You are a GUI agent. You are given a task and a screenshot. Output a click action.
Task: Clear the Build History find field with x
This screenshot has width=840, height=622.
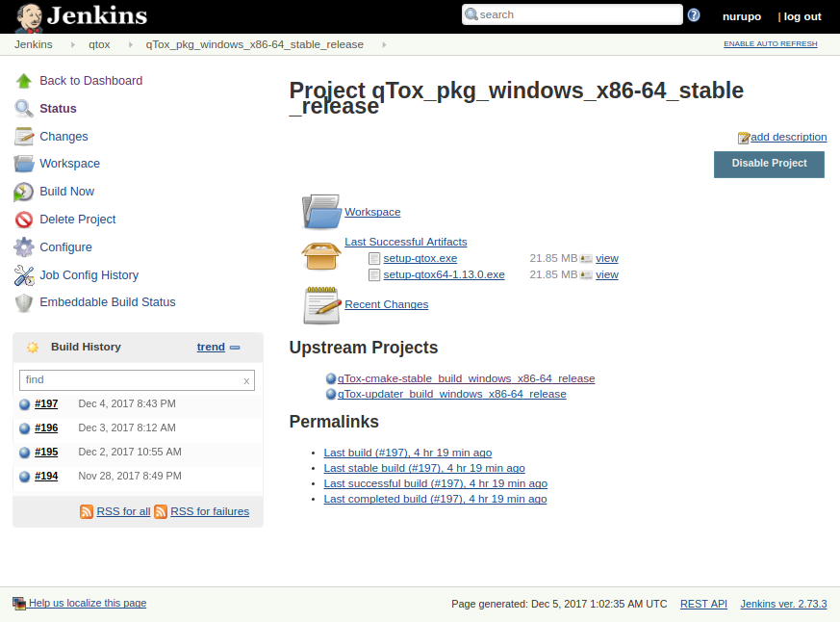[x=246, y=381]
